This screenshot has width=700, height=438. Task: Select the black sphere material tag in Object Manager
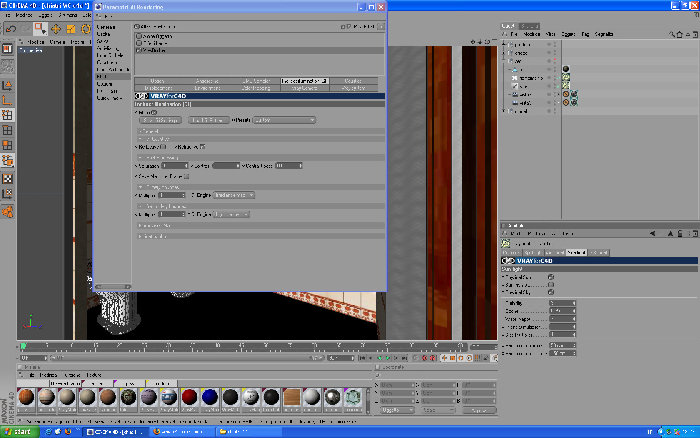pos(566,69)
